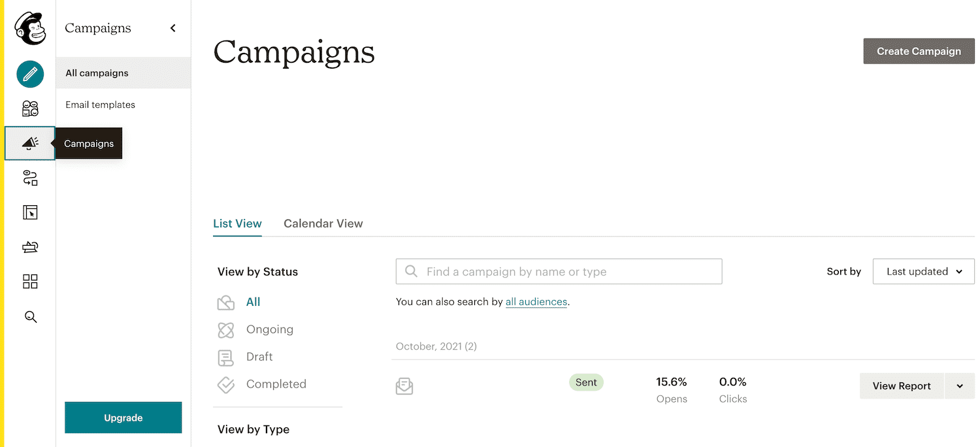
Task: Click the campaign search input field
Action: coord(559,271)
